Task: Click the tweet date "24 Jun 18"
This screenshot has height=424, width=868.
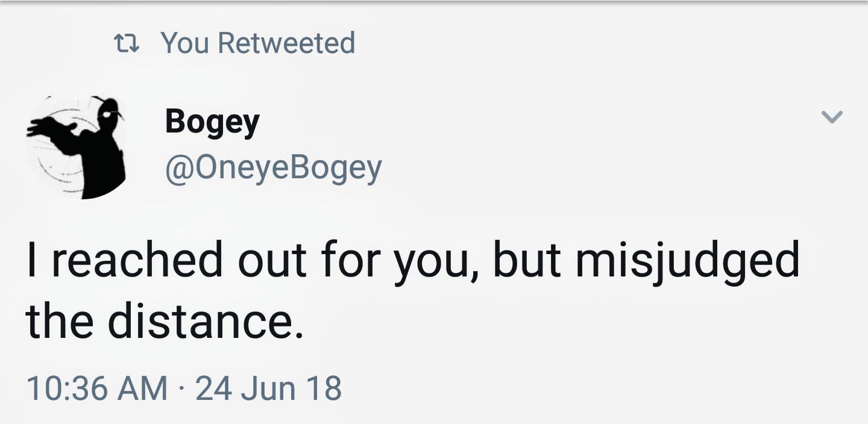Action: (269, 387)
